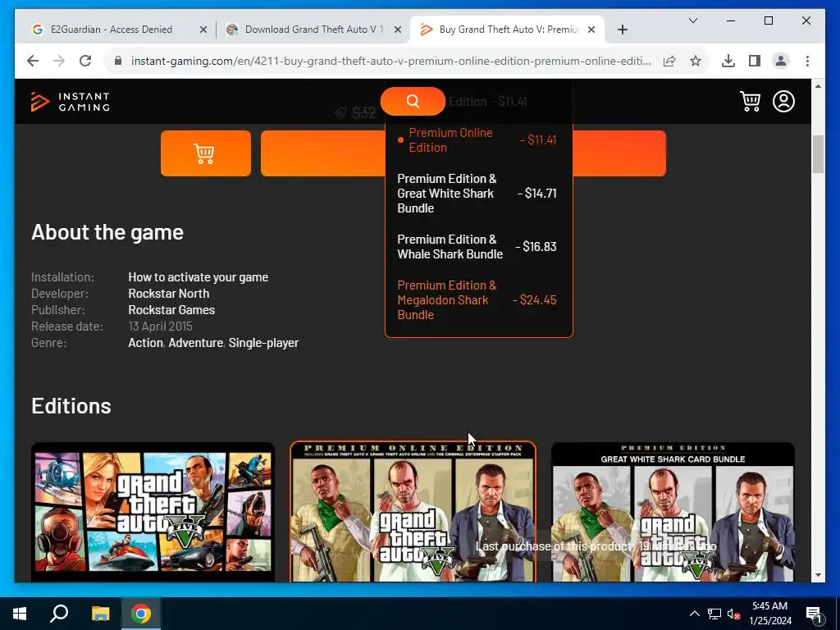
Task: Open taskbar clock showing 5:45 AM
Action: 769,614
